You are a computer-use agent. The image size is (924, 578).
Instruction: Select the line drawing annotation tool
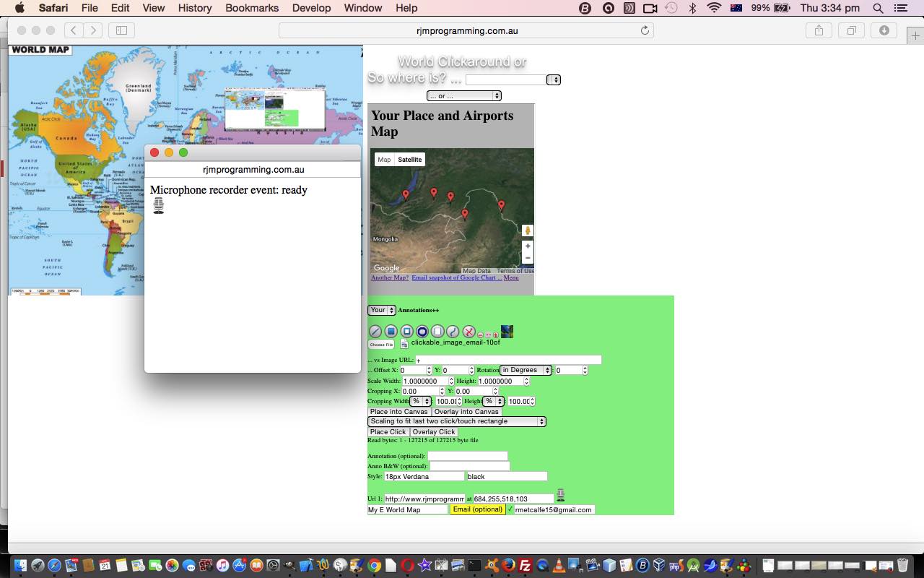pyautogui.click(x=375, y=332)
